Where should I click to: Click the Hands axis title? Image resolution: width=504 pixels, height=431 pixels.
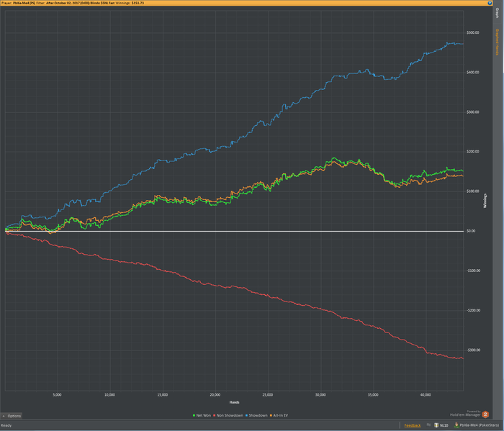click(234, 402)
